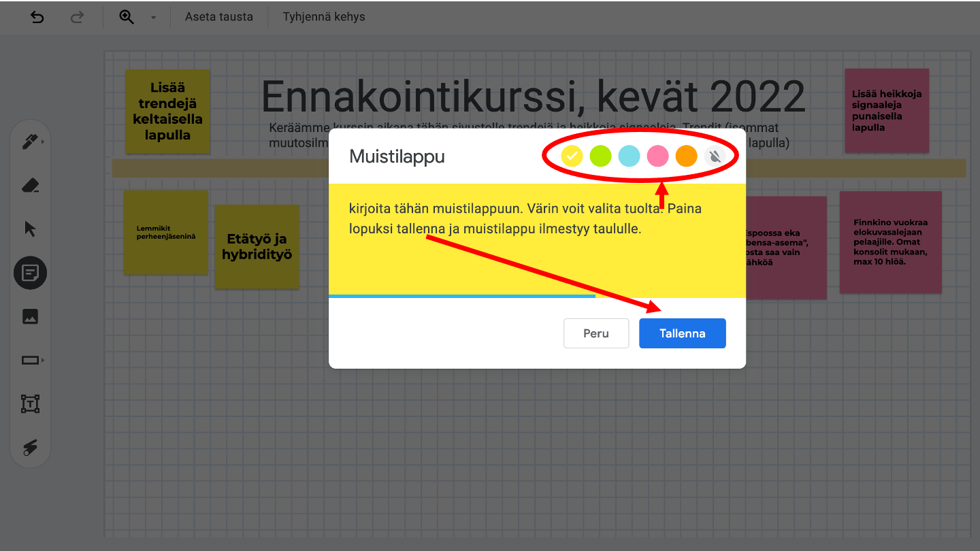
Task: Choose the pink note color
Action: [x=657, y=156]
